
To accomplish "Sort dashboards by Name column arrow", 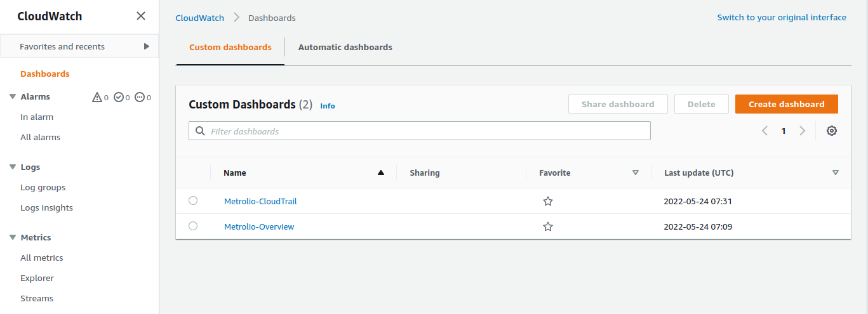I will (x=381, y=173).
